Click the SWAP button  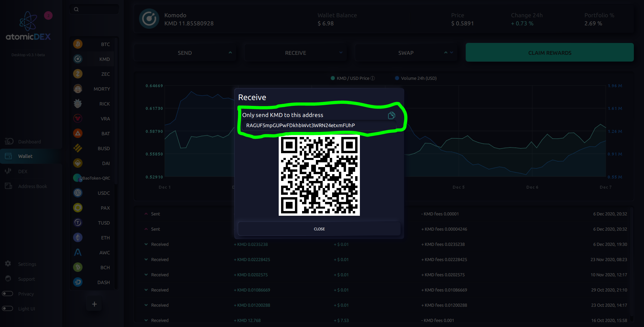(406, 53)
